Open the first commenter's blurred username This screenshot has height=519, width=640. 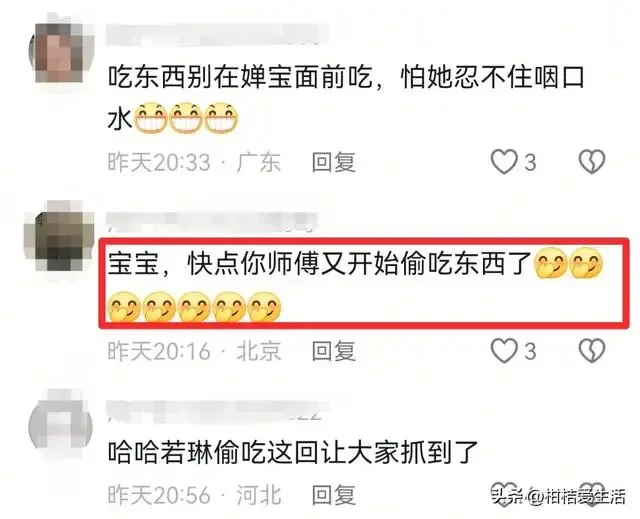[217, 34]
